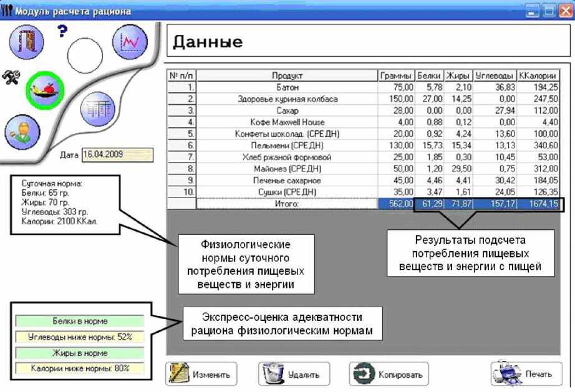575x392 pixels.
Task: Open the user profile person icon
Action: tap(22, 132)
